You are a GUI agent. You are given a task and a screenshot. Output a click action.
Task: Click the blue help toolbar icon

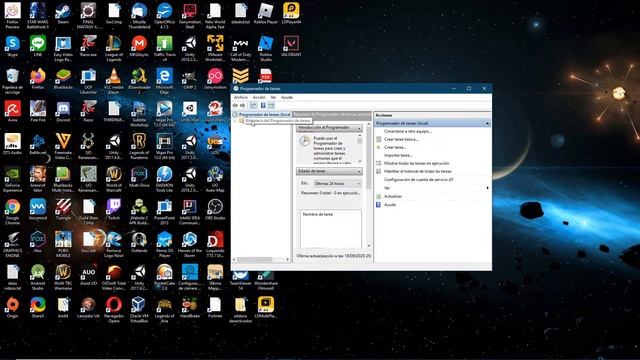tap(263, 105)
